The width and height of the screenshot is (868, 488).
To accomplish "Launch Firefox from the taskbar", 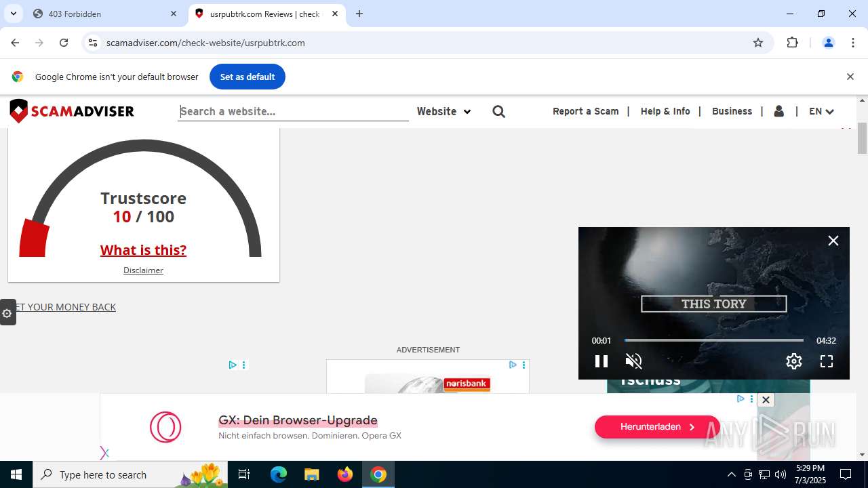I will tap(345, 474).
